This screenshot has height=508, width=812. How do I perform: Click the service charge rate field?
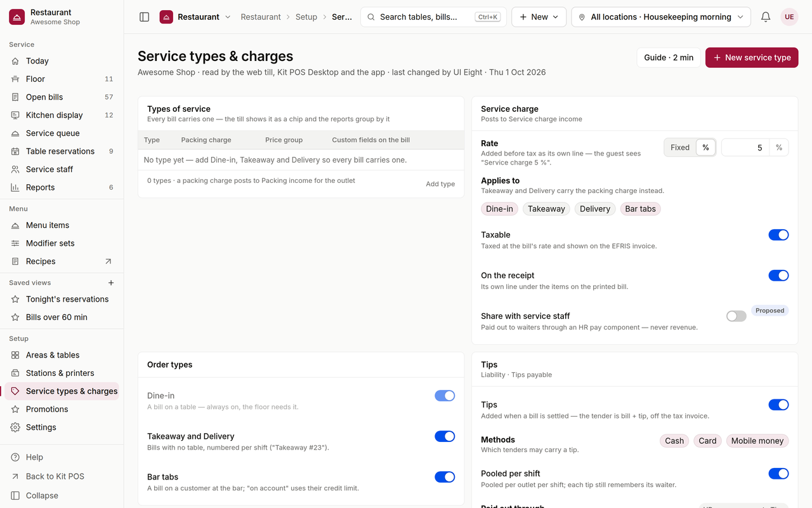click(745, 147)
